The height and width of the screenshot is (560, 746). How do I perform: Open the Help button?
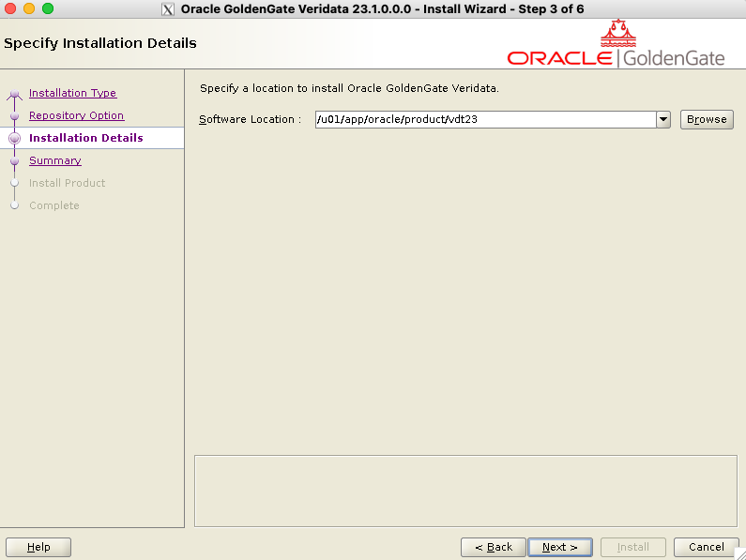(39, 547)
